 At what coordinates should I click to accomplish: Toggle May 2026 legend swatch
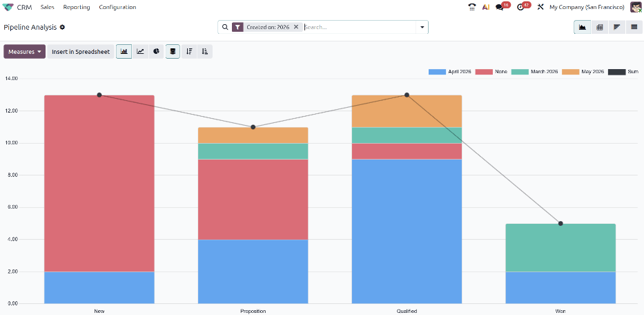click(570, 72)
